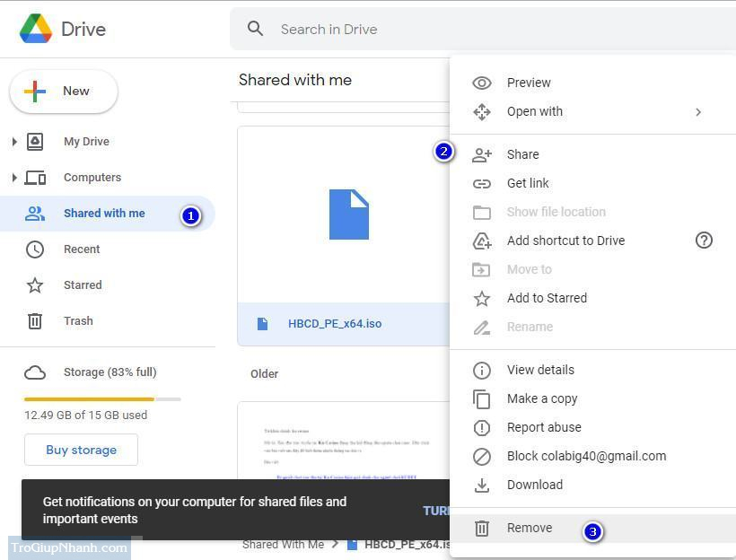The height and width of the screenshot is (560, 736).
Task: Click the Google Drive logo
Action: [x=36, y=29]
